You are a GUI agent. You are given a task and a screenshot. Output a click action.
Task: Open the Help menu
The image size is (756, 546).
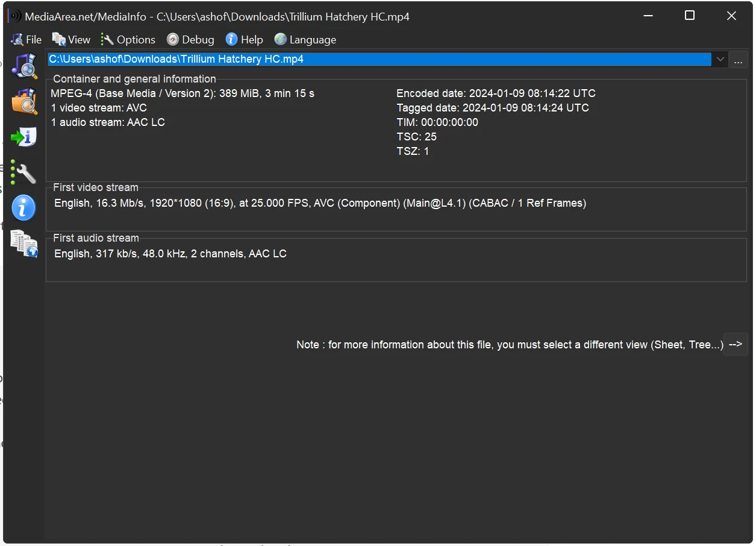pos(244,40)
